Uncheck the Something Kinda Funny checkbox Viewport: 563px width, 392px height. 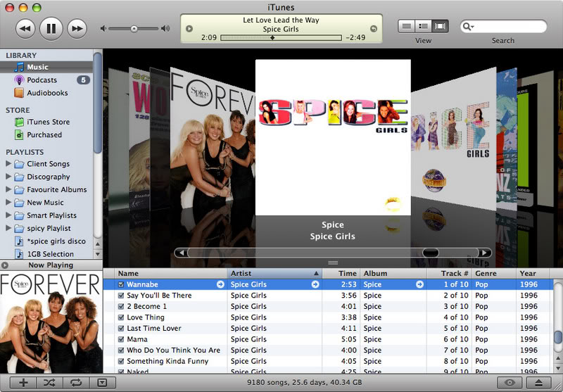point(121,361)
